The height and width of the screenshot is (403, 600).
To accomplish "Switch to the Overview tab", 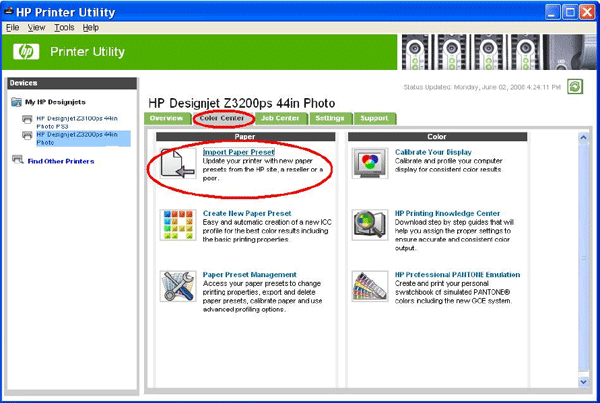I will [167, 118].
